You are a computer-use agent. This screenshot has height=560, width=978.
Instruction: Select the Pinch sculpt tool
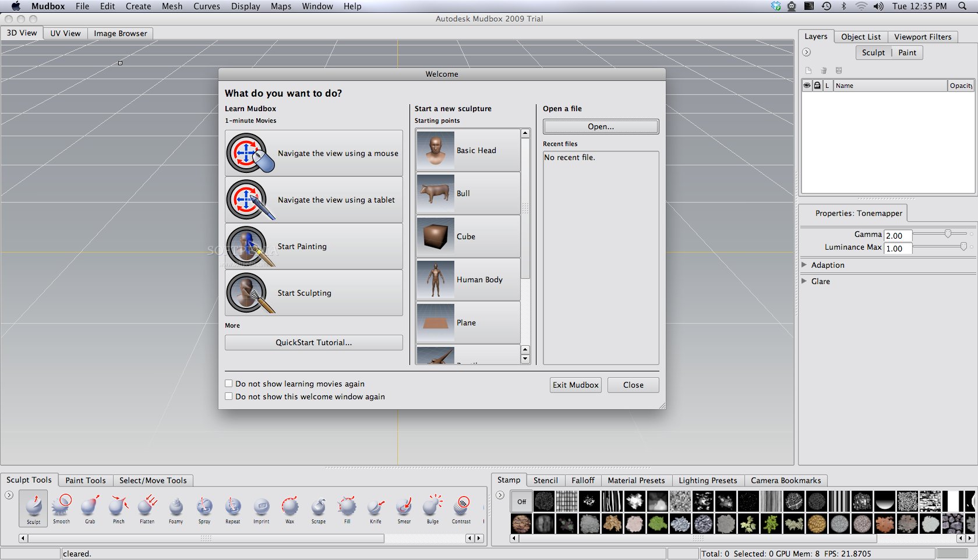[118, 508]
